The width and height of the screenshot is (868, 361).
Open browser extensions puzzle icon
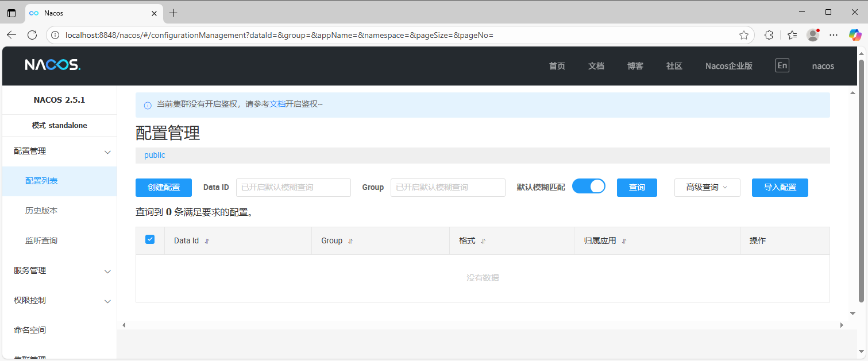[769, 35]
